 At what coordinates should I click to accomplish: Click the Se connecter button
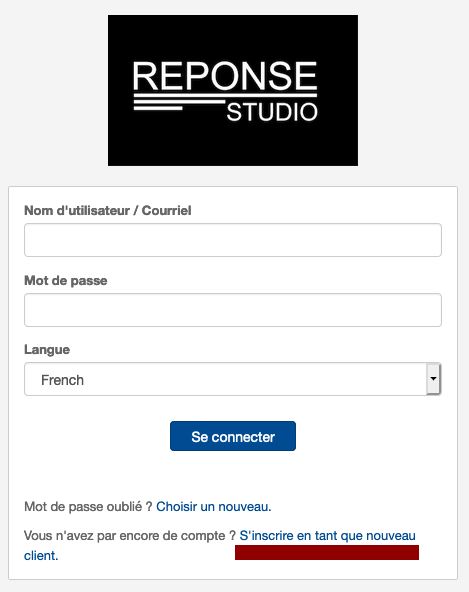click(x=233, y=436)
